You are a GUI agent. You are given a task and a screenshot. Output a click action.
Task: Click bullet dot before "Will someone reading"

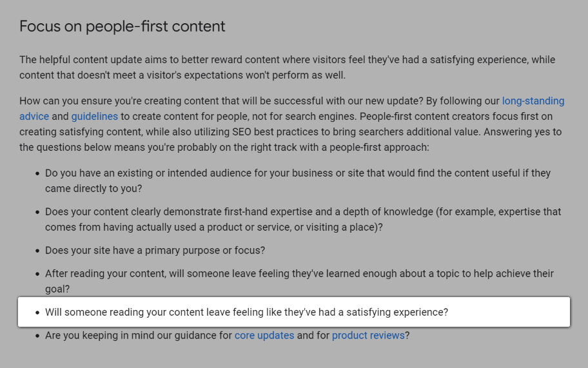tap(36, 313)
